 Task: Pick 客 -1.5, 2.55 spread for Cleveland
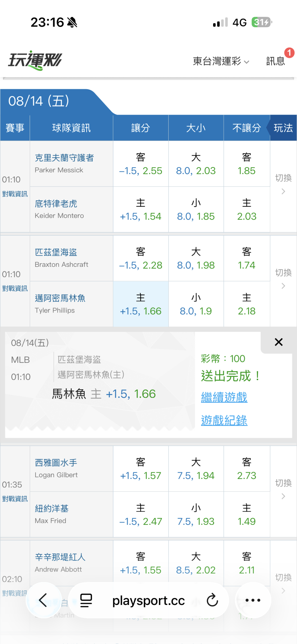point(141,164)
